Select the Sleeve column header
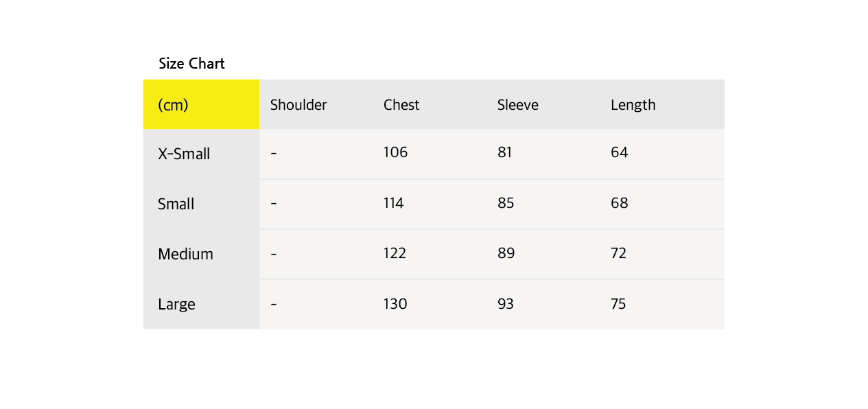 [518, 105]
